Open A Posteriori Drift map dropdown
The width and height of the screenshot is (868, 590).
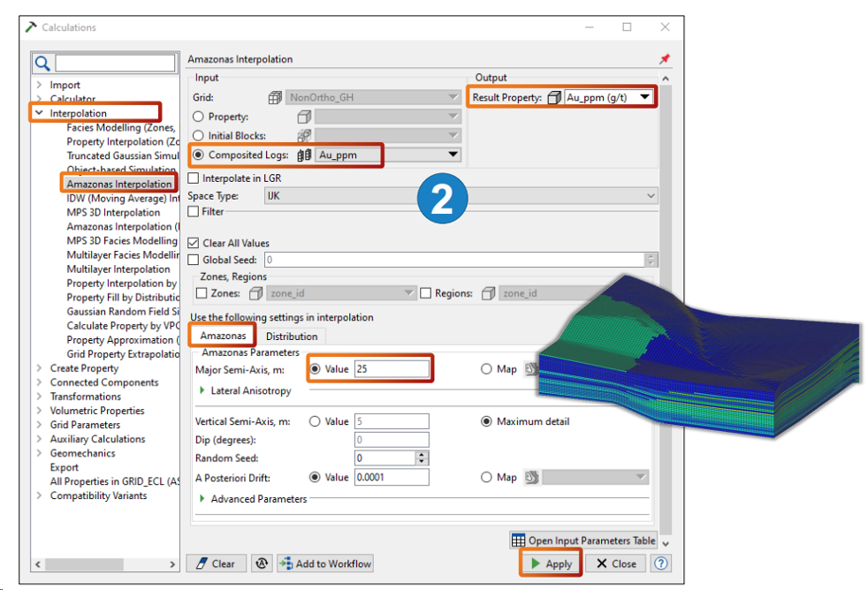[x=595, y=477]
